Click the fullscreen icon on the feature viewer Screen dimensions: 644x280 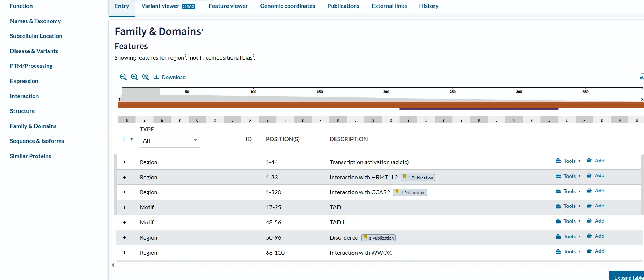pos(641,76)
